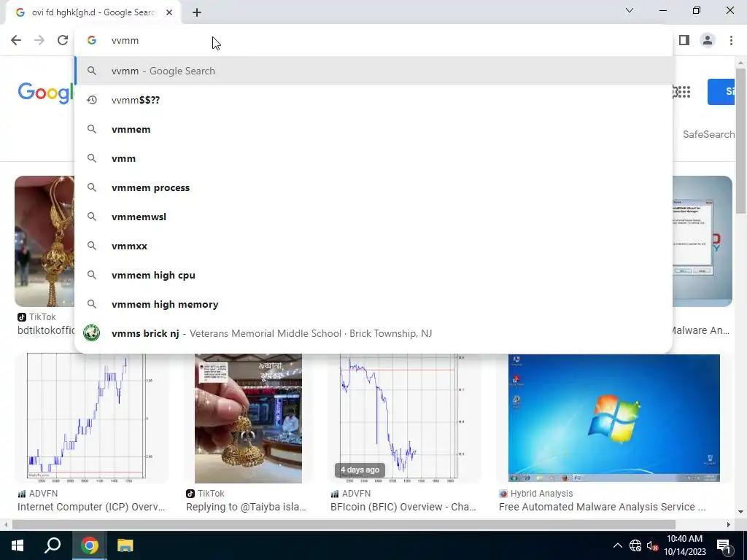747x560 pixels.
Task: Click the Google icon in the address bar
Action: coord(92,41)
